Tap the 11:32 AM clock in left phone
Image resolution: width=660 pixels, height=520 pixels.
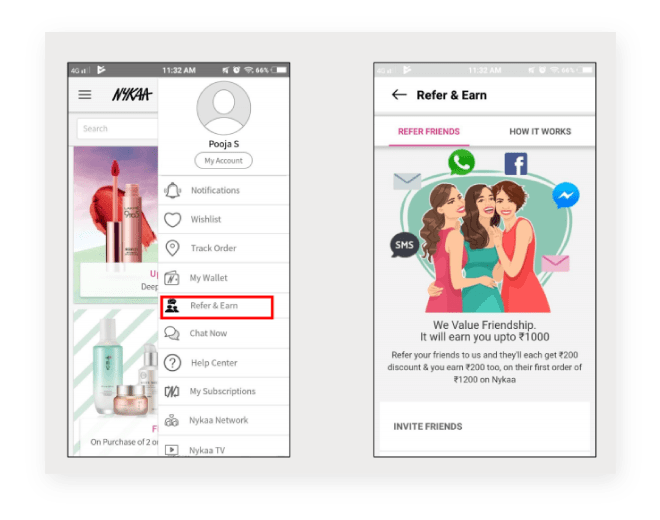[179, 70]
